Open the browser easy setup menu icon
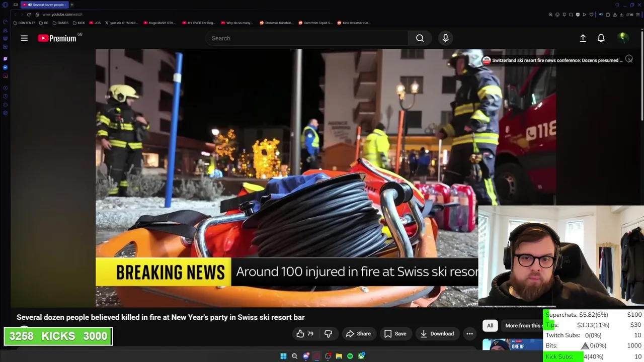Screen dimensions: 644x362 coord(638,15)
